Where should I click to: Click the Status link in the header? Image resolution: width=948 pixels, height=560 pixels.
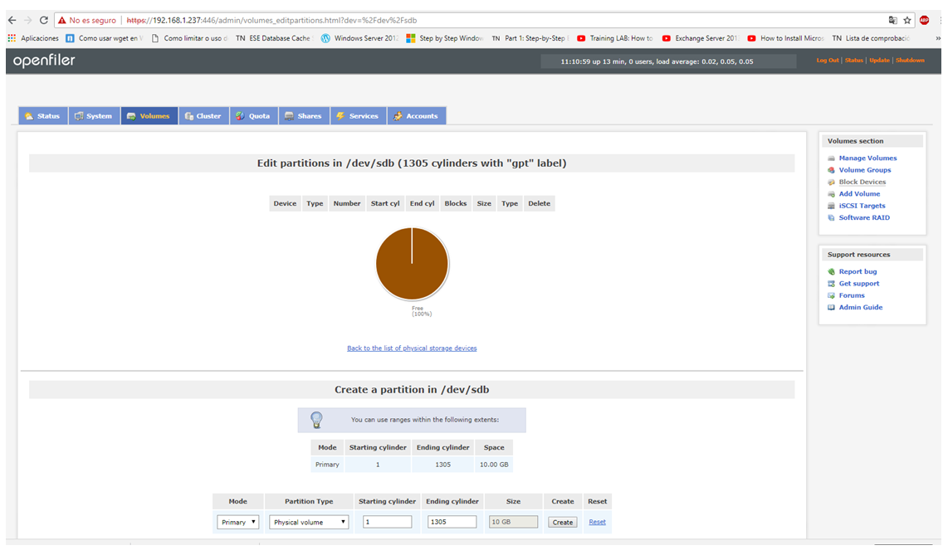pos(853,60)
